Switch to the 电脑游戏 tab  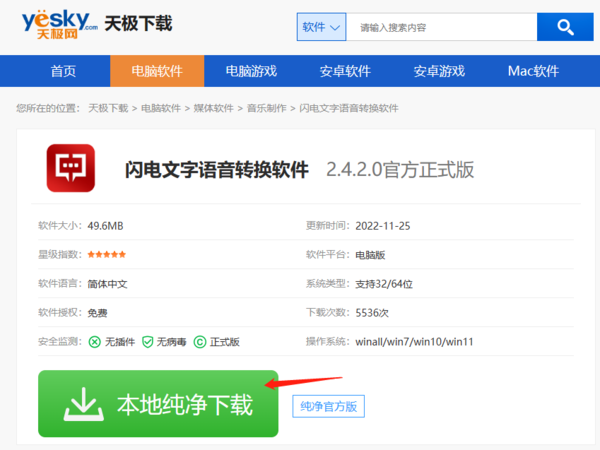click(250, 71)
